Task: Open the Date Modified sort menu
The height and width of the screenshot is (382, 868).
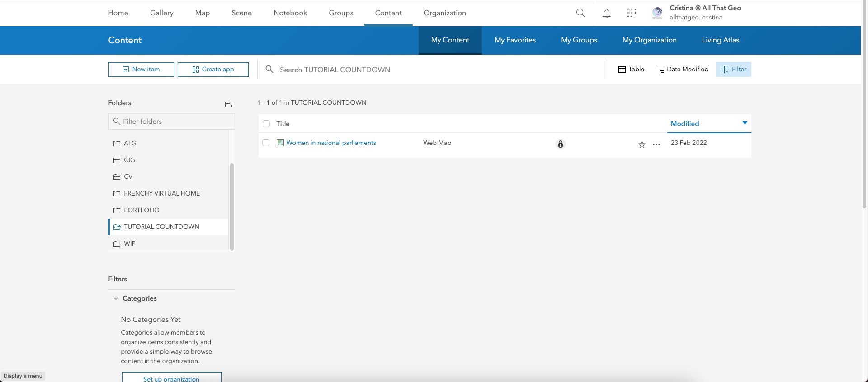Action: click(x=683, y=69)
